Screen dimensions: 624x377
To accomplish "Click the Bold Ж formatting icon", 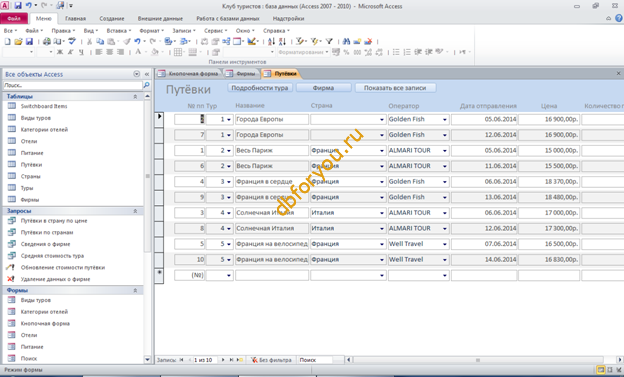I will [60, 52].
